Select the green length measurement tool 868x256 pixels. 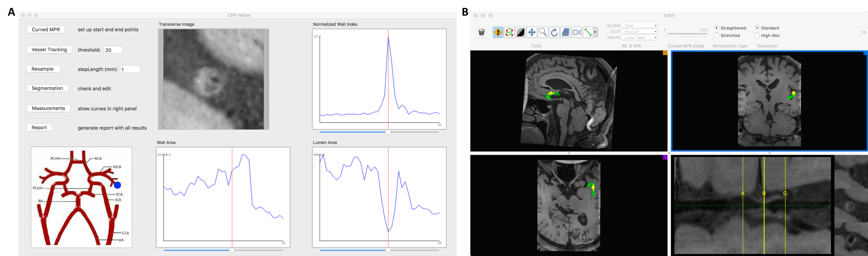588,32
